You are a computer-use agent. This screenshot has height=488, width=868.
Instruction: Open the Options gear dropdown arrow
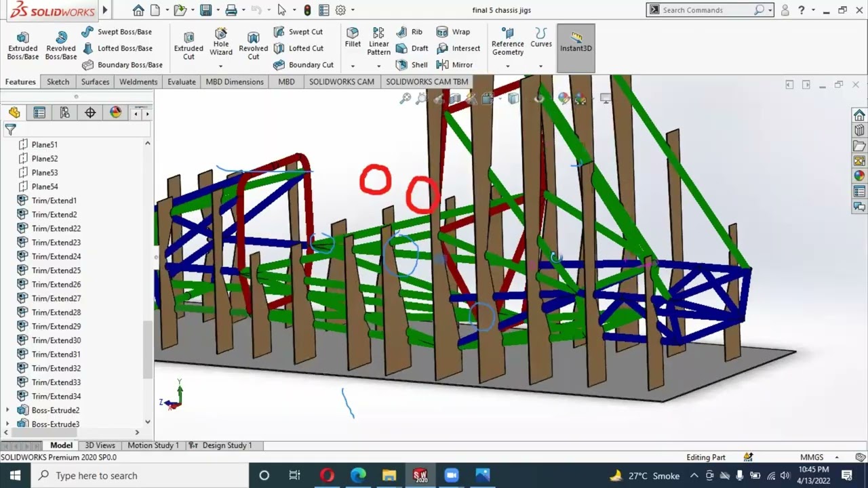click(x=353, y=10)
